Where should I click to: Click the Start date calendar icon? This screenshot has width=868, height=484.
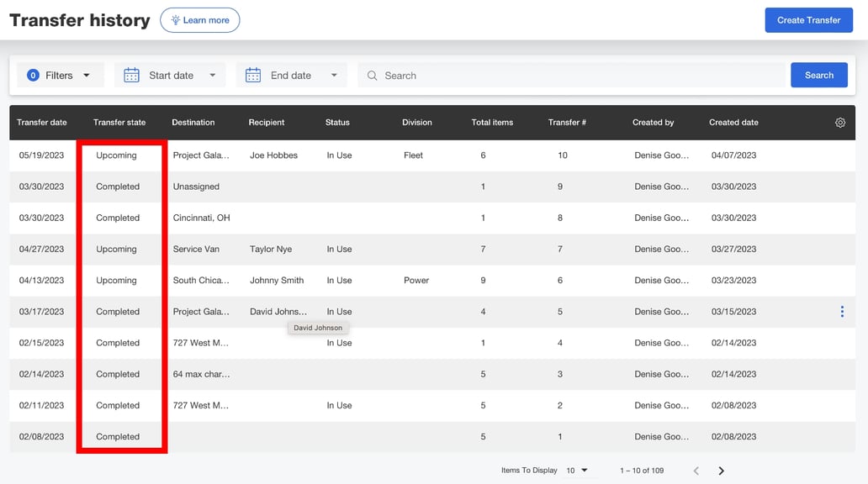click(132, 76)
